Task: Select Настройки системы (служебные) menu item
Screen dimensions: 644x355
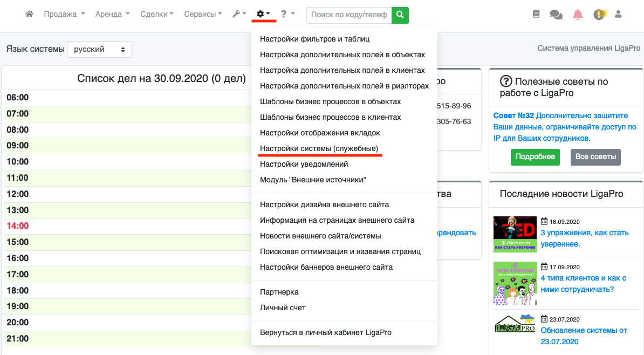Action: pos(319,148)
